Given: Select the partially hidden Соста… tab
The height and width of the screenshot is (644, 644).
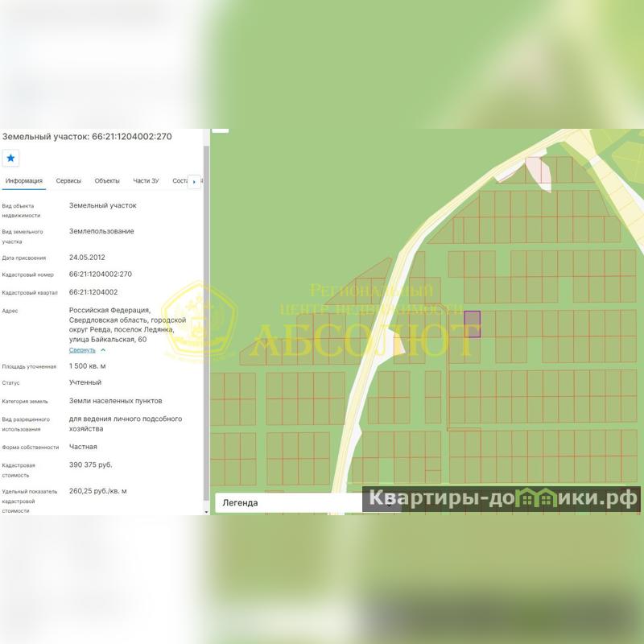Looking at the screenshot, I should coord(180,181).
